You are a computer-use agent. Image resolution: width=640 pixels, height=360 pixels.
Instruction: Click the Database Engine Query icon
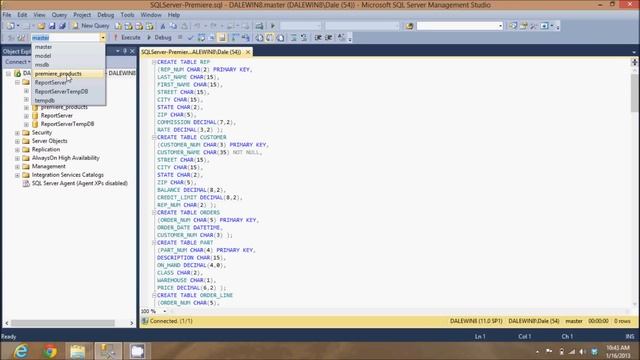coord(118,26)
